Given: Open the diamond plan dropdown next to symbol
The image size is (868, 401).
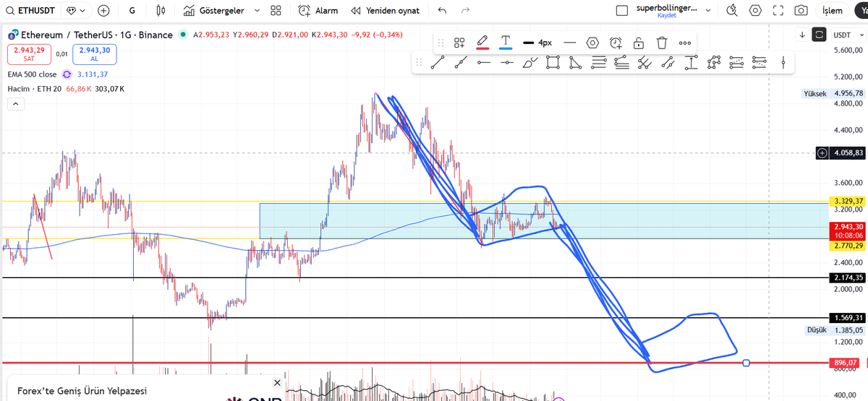Looking at the screenshot, I should pos(75,11).
